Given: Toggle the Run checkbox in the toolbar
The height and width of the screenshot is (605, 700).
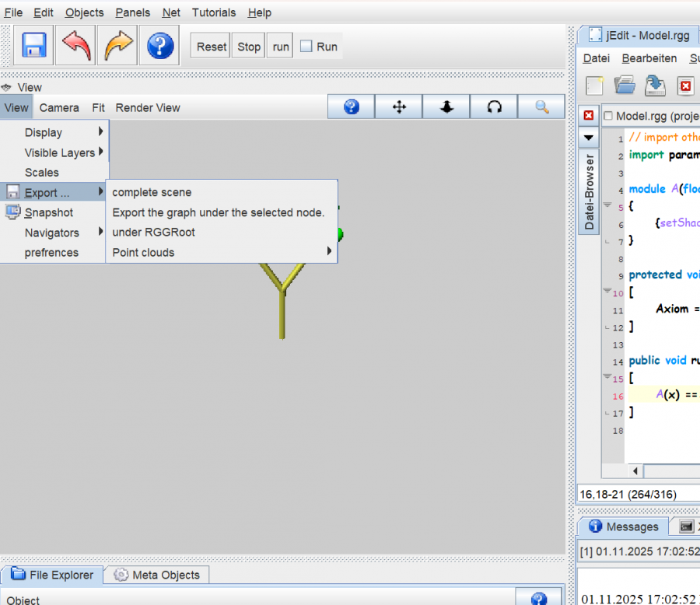Looking at the screenshot, I should tap(306, 46).
